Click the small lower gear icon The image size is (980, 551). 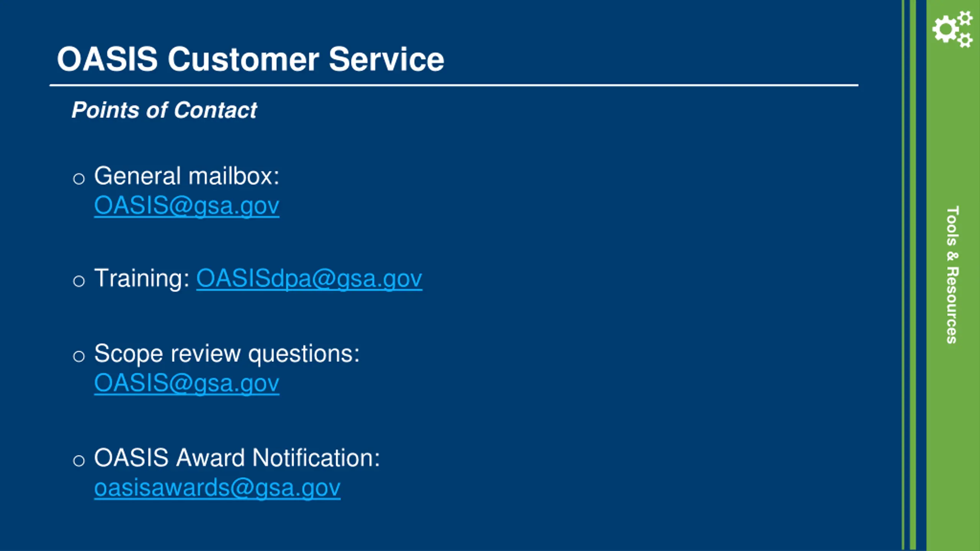tap(966, 40)
